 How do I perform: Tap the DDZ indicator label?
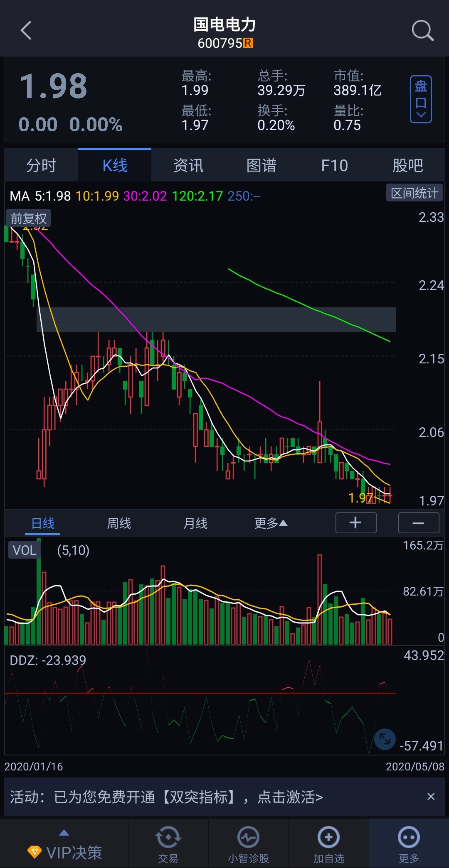coord(48,660)
